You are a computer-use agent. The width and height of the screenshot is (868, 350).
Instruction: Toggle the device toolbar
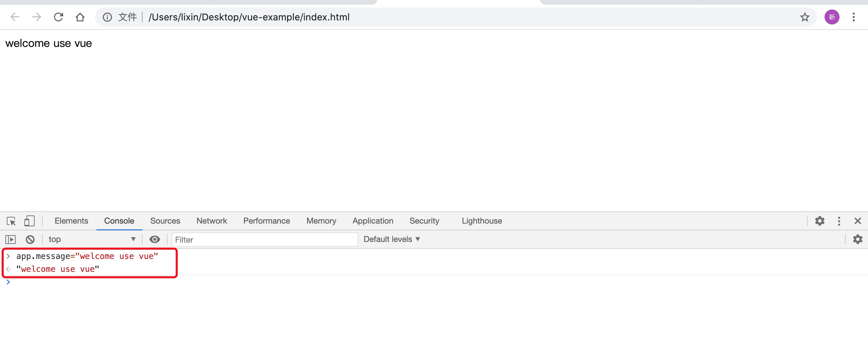point(30,221)
